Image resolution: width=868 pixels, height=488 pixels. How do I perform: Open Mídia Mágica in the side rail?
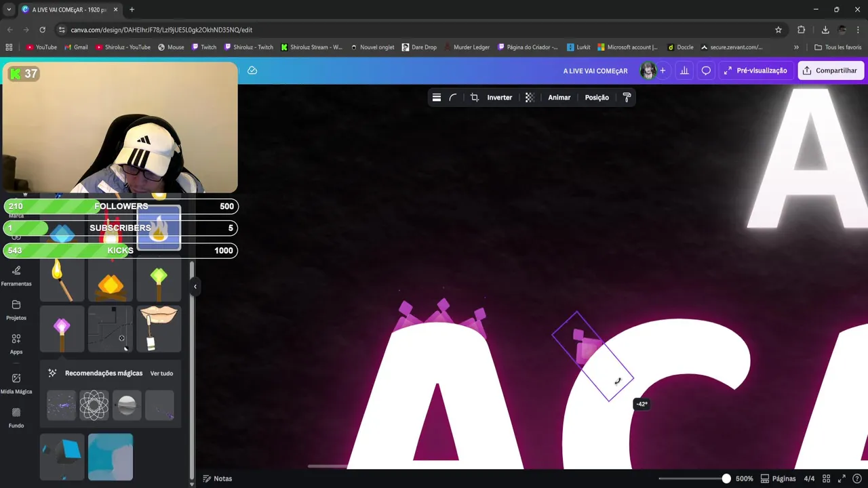pyautogui.click(x=16, y=383)
